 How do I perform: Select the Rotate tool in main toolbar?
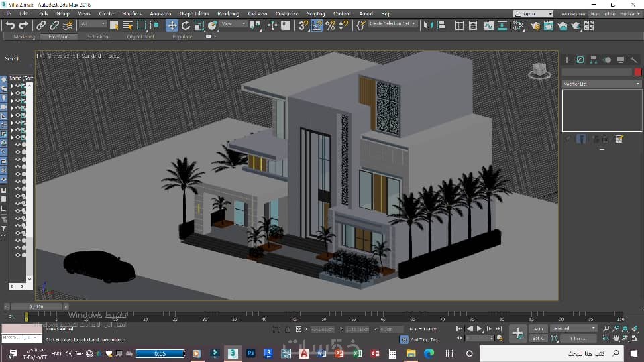(186, 25)
